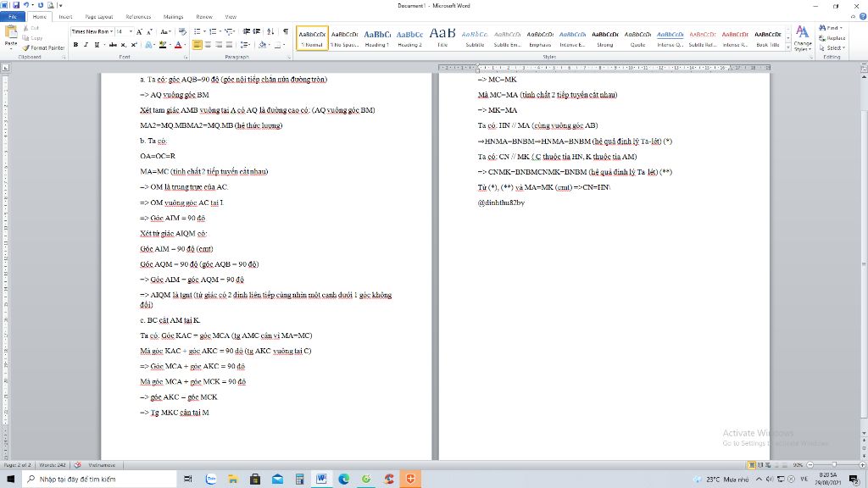Click the Windows search box on the taskbar
The height and width of the screenshot is (488, 868).
(99, 480)
